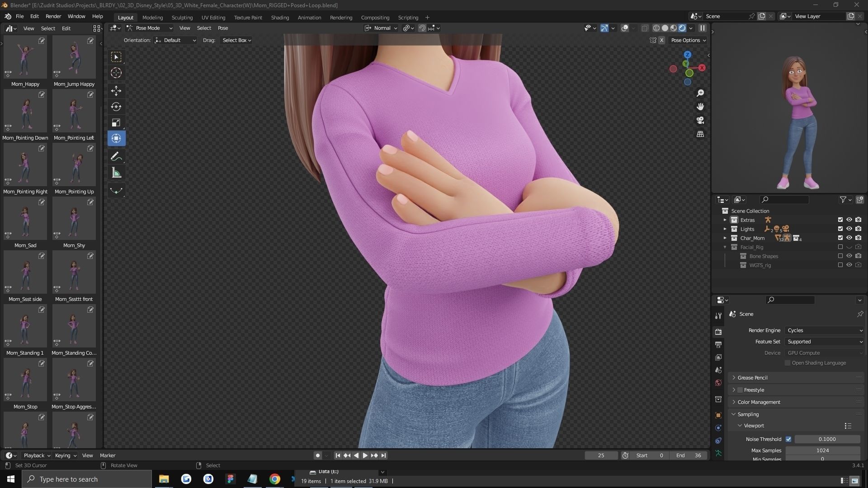Choose the Move tool
The image size is (868, 488).
116,91
